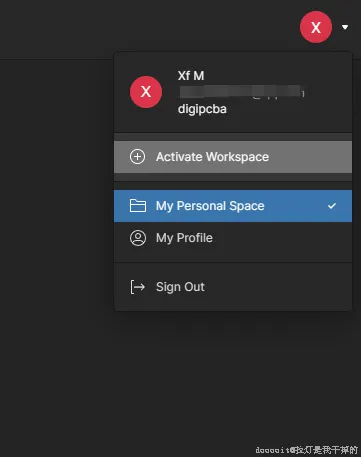Click the folder icon beside My Personal Space
This screenshot has width=361, height=457.
coord(138,206)
